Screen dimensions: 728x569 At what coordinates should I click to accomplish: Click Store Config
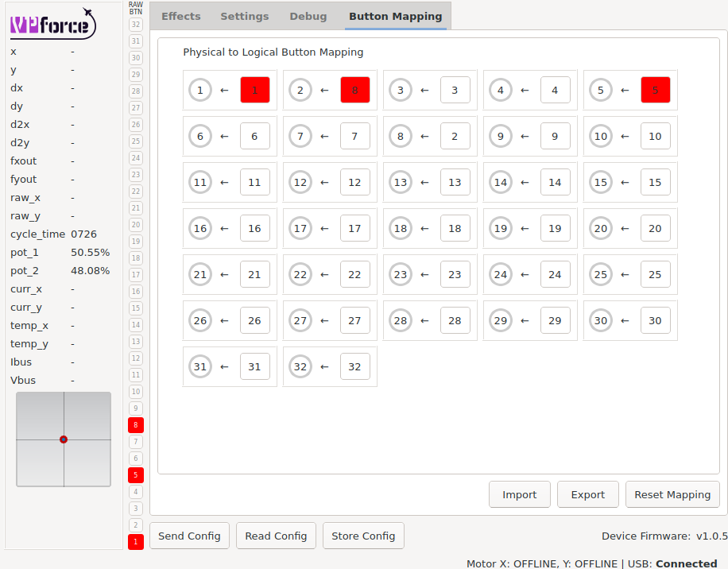click(362, 535)
